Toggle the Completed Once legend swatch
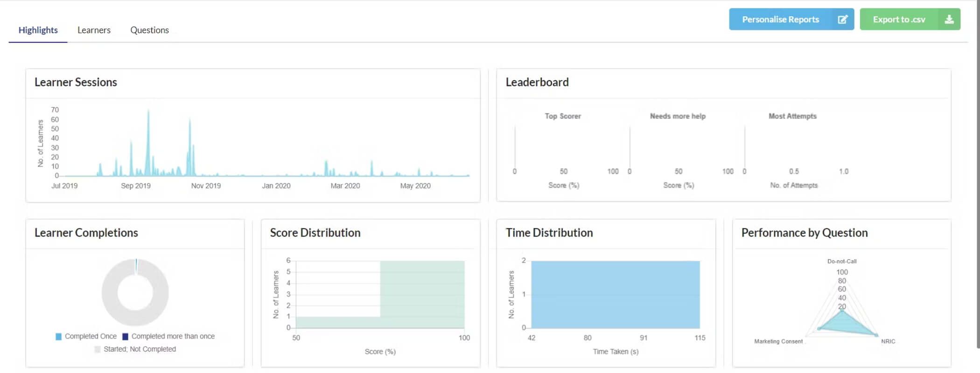The image size is (980, 373). click(x=58, y=337)
